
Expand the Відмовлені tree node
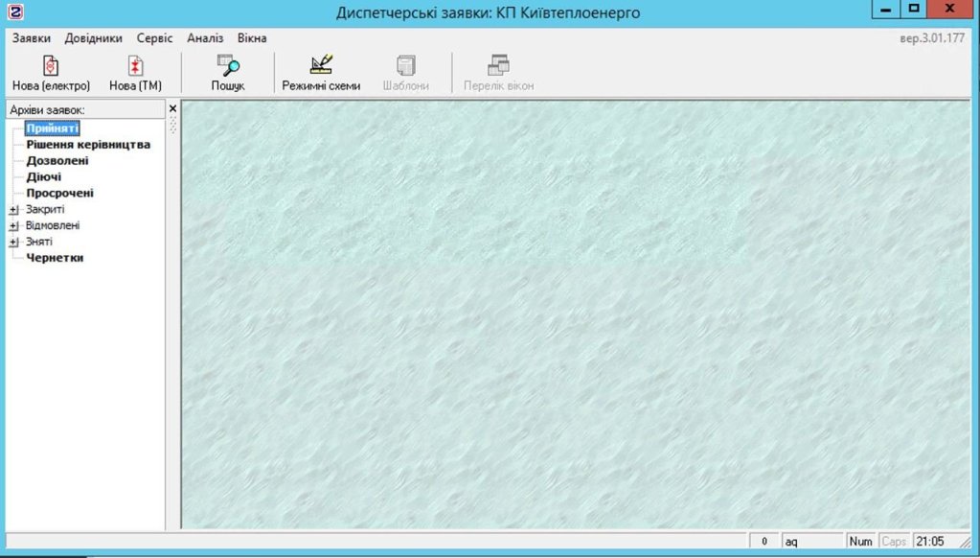[x=13, y=226]
